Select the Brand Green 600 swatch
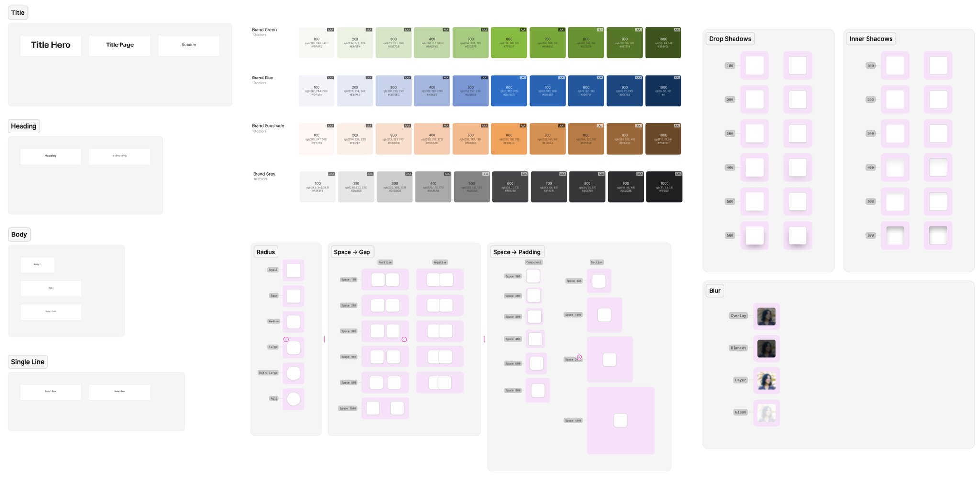980x478 pixels. tap(509, 43)
